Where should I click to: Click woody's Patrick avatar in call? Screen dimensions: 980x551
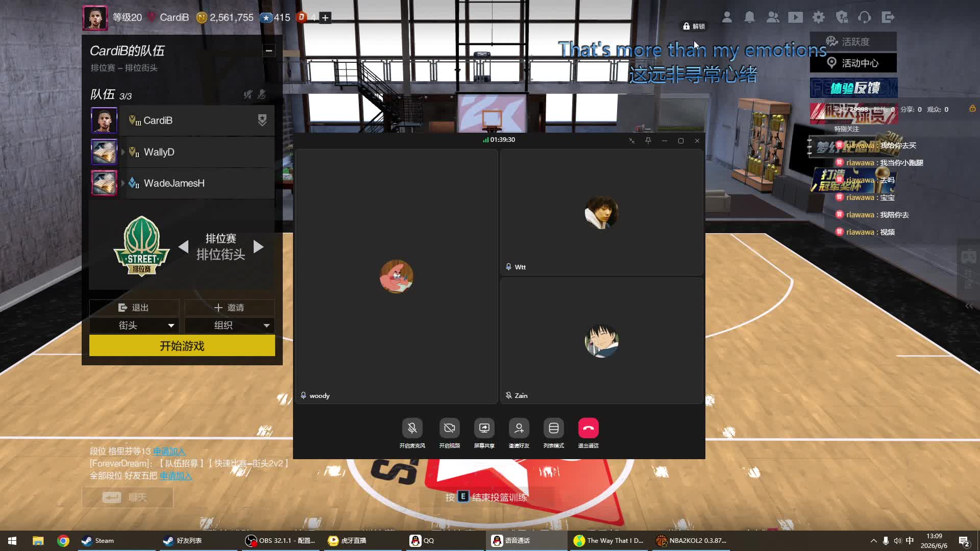point(397,276)
